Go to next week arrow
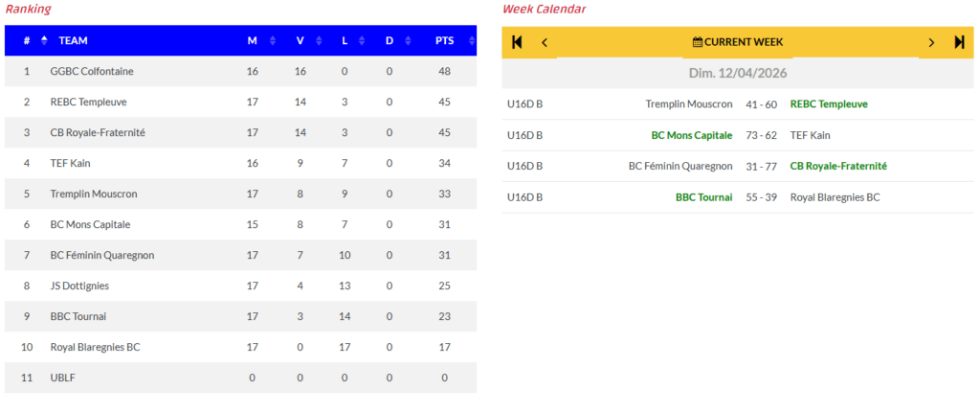The width and height of the screenshot is (980, 412). (x=931, y=42)
